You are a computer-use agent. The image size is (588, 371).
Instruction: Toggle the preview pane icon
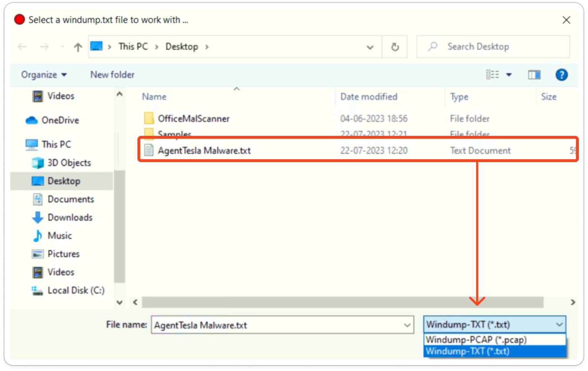[534, 75]
